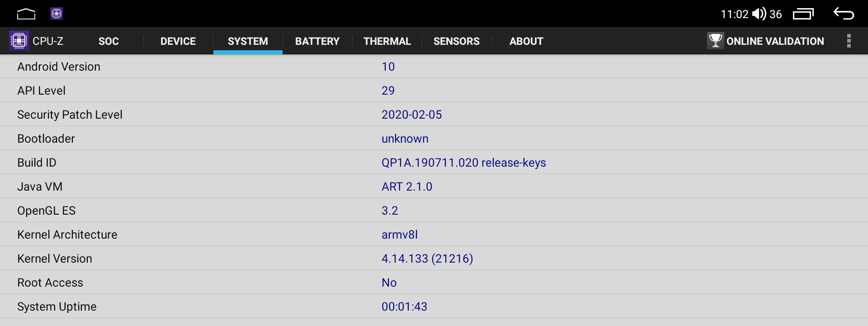
Task: Tap the trophy icon for validation
Action: click(716, 41)
